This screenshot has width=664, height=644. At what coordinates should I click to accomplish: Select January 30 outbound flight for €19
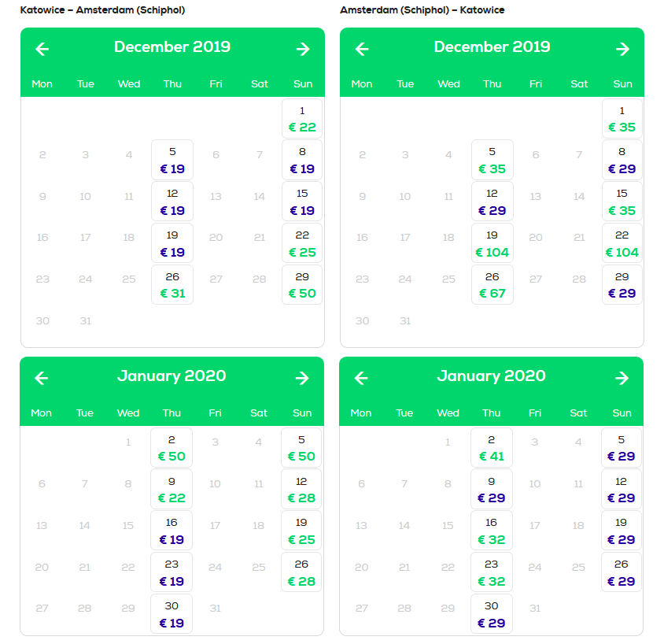[x=172, y=614]
